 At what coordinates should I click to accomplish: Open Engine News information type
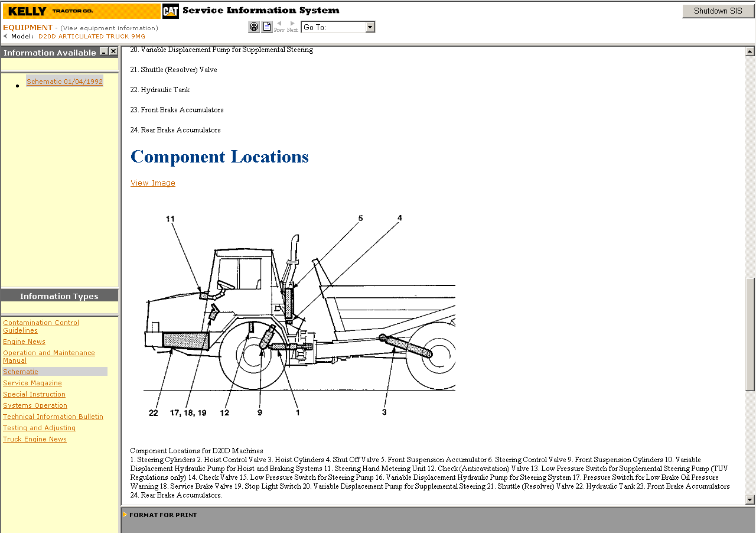click(x=24, y=342)
